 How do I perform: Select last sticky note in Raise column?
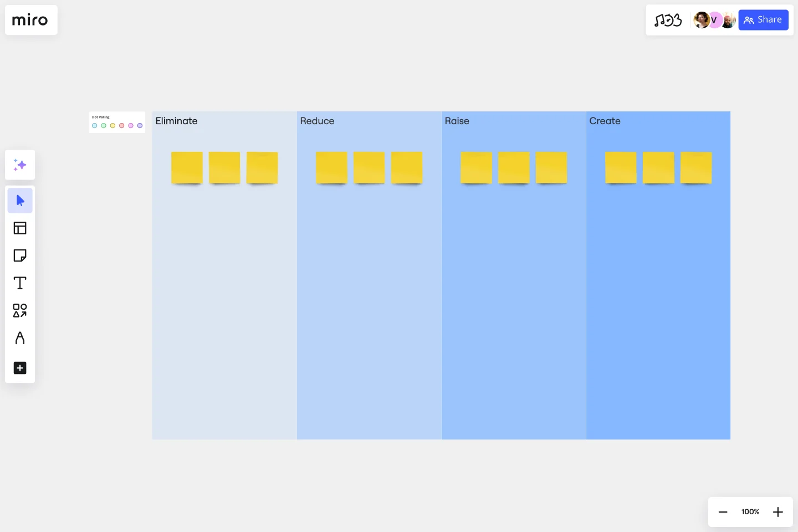[551, 167]
